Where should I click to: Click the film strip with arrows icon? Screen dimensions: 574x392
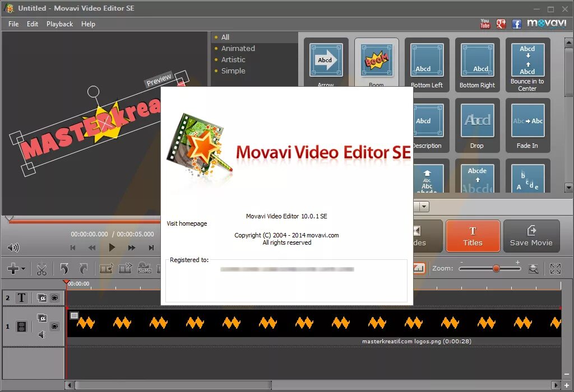click(125, 268)
